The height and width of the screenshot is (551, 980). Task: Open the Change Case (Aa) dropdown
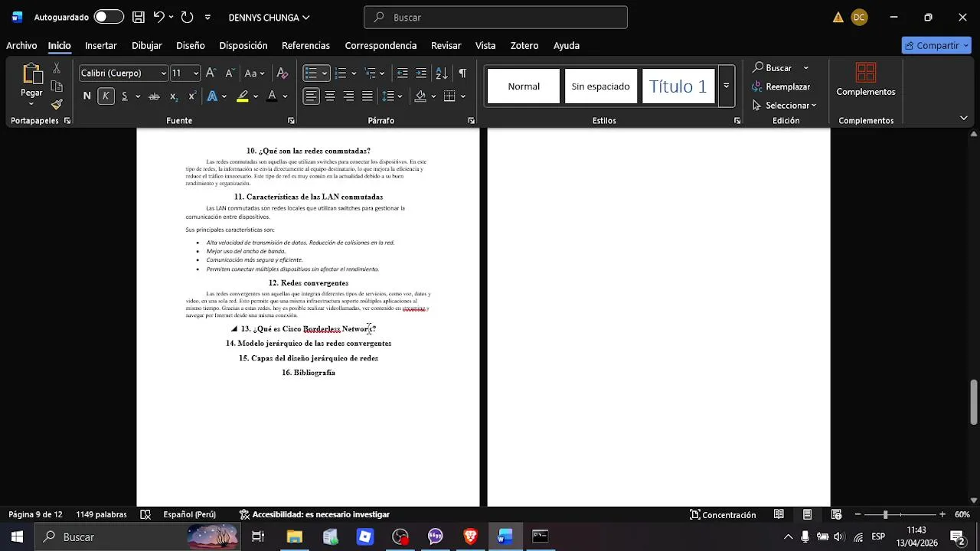coord(254,73)
